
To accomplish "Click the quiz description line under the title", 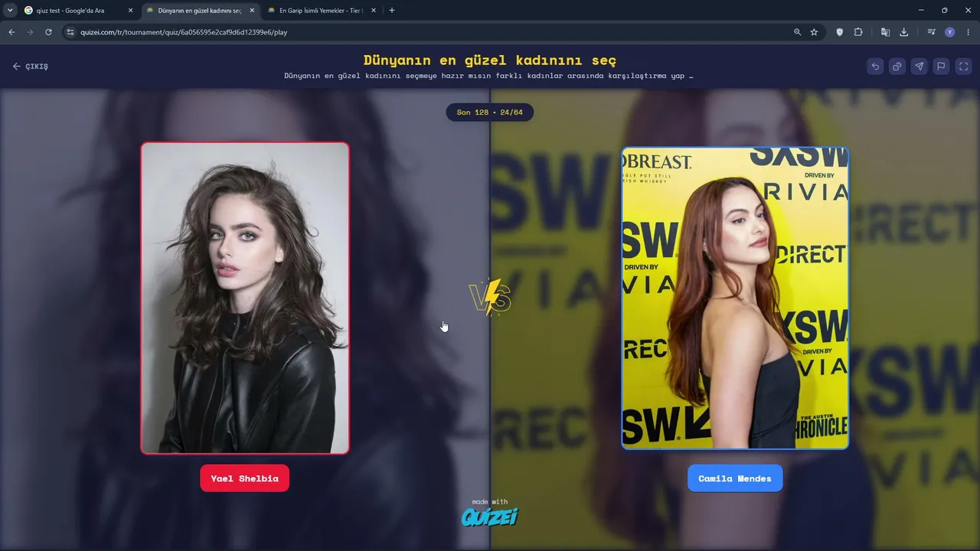I will click(488, 76).
